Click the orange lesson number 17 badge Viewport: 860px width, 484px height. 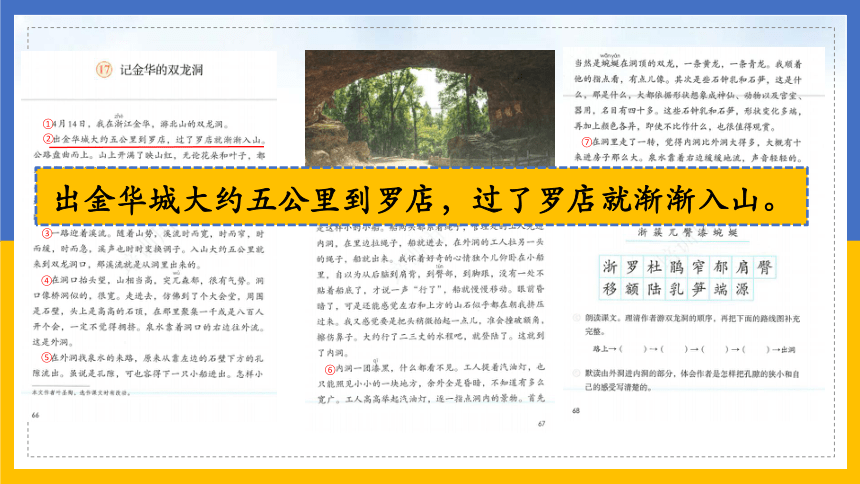[104, 70]
